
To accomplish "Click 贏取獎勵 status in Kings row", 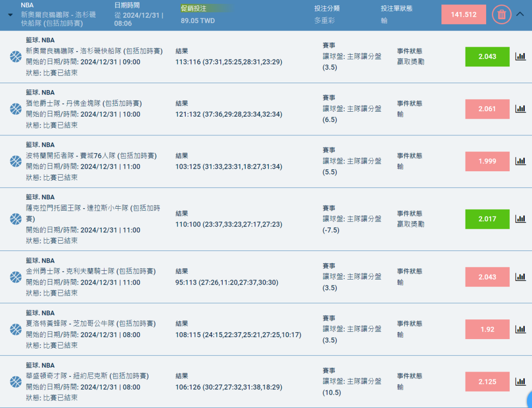I will 410,224.
